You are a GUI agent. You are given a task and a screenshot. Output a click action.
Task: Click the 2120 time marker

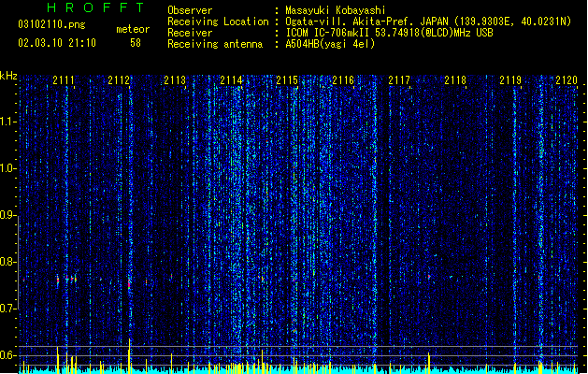point(566,80)
